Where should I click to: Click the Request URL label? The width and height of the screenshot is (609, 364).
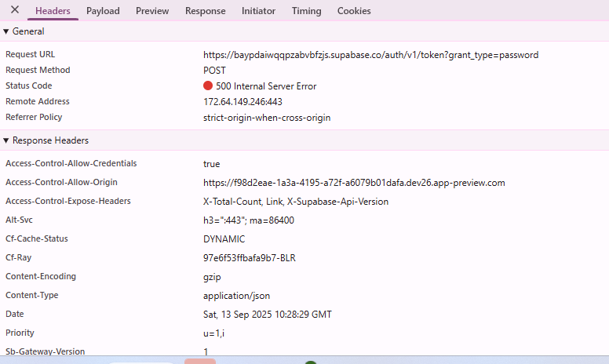tap(31, 54)
